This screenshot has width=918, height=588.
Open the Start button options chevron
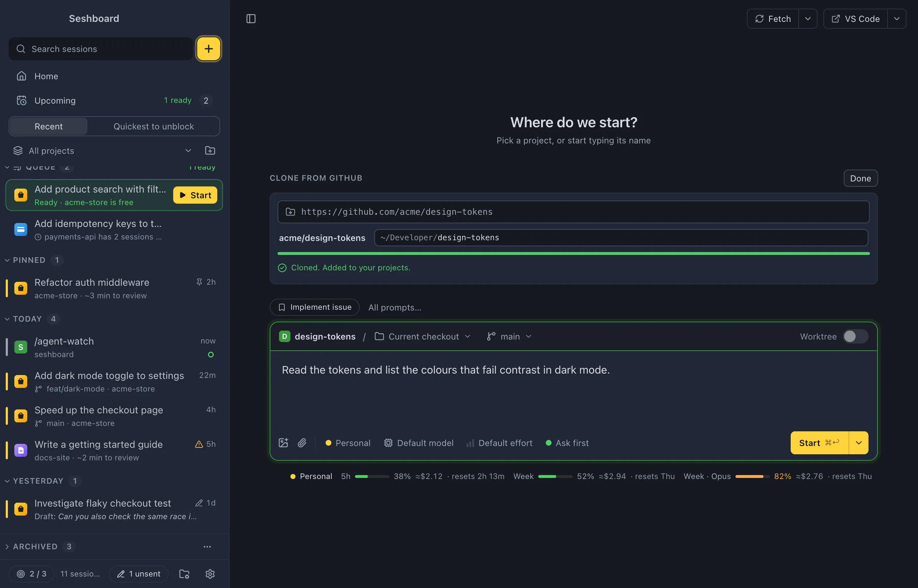pyautogui.click(x=858, y=443)
